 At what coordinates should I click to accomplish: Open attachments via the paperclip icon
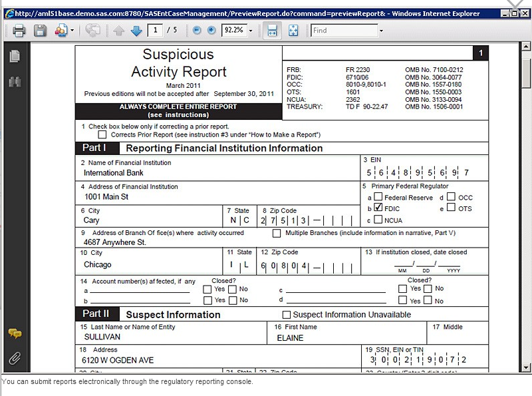pyautogui.click(x=15, y=358)
